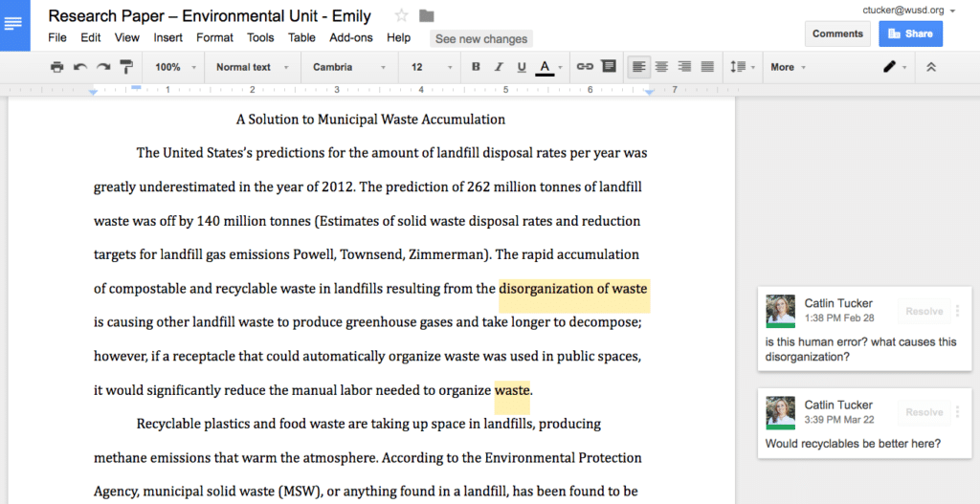
Task: Open the File menu
Action: pos(56,37)
